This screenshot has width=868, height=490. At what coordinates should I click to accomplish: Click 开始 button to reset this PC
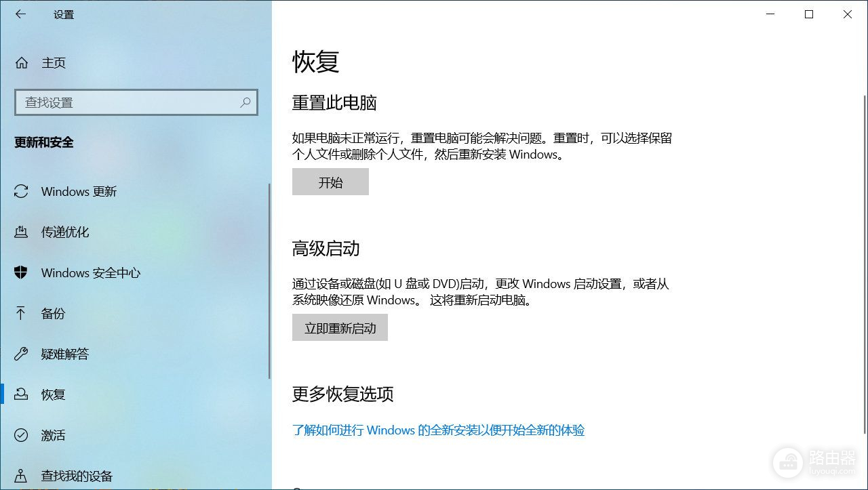pyautogui.click(x=330, y=182)
